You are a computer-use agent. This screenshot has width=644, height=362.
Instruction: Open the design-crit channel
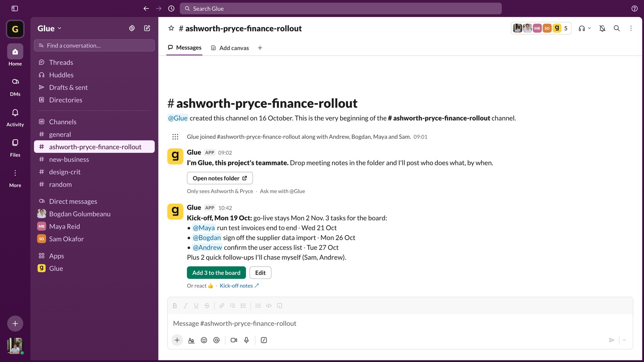click(94, 172)
